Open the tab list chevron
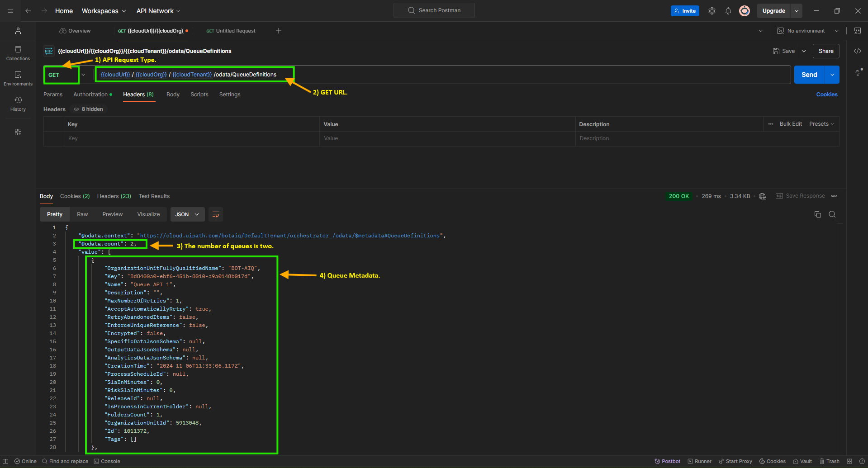 tap(761, 31)
